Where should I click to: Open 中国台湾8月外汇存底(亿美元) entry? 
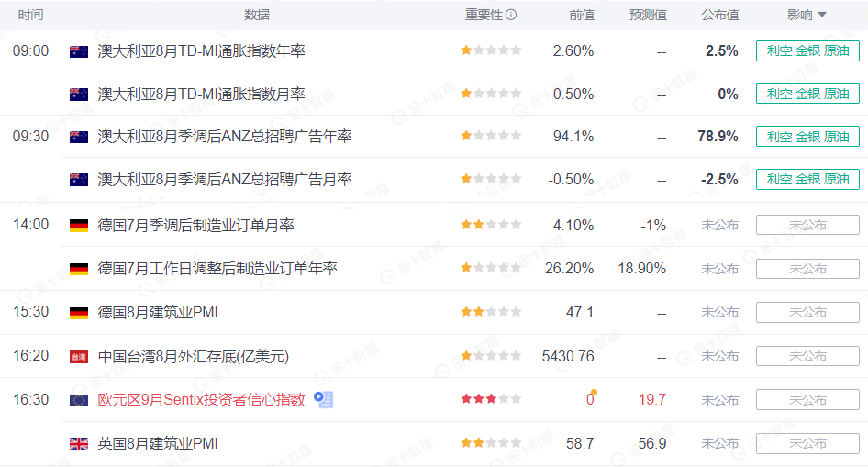tap(194, 356)
